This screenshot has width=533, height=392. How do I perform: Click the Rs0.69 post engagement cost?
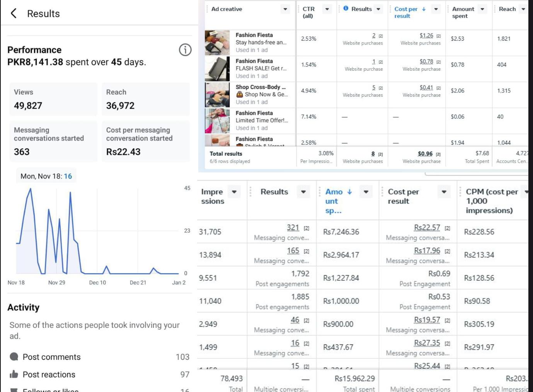[x=439, y=273]
